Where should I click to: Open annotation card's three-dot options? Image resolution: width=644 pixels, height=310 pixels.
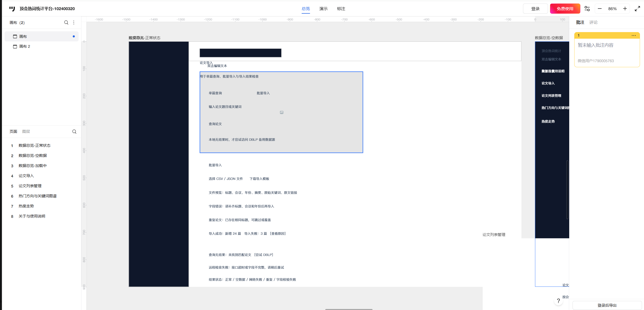click(x=634, y=35)
